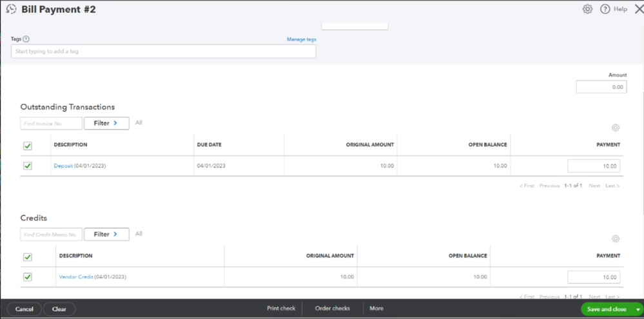Viewport: 644px width, 319px height.
Task: Click the Credits PAYMENT column header
Action: click(x=609, y=256)
